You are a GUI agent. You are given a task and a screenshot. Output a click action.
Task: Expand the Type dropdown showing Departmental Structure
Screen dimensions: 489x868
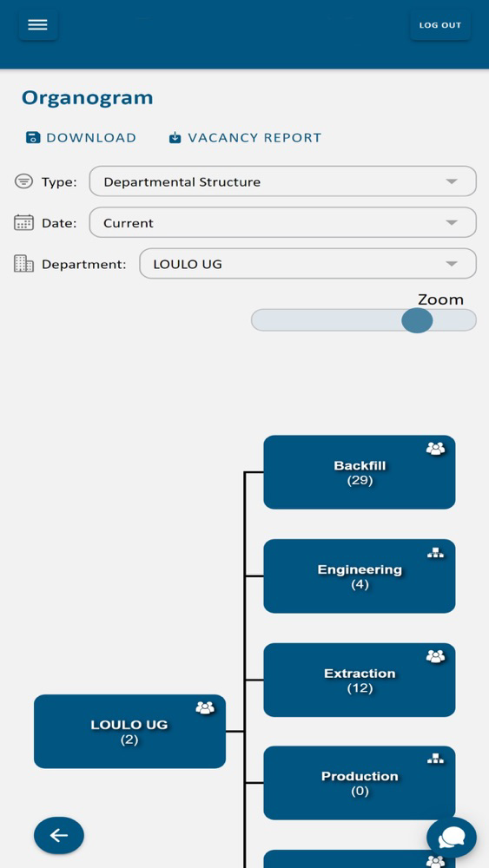pos(282,181)
